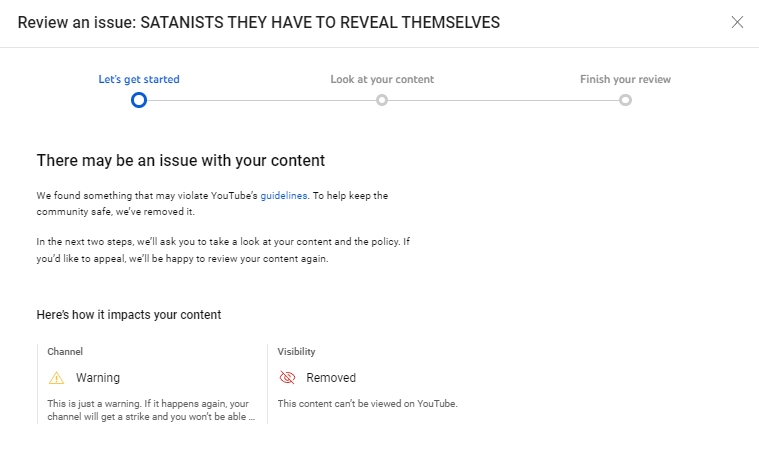
Task: Go to the "Look at your content" step
Action: click(382, 79)
